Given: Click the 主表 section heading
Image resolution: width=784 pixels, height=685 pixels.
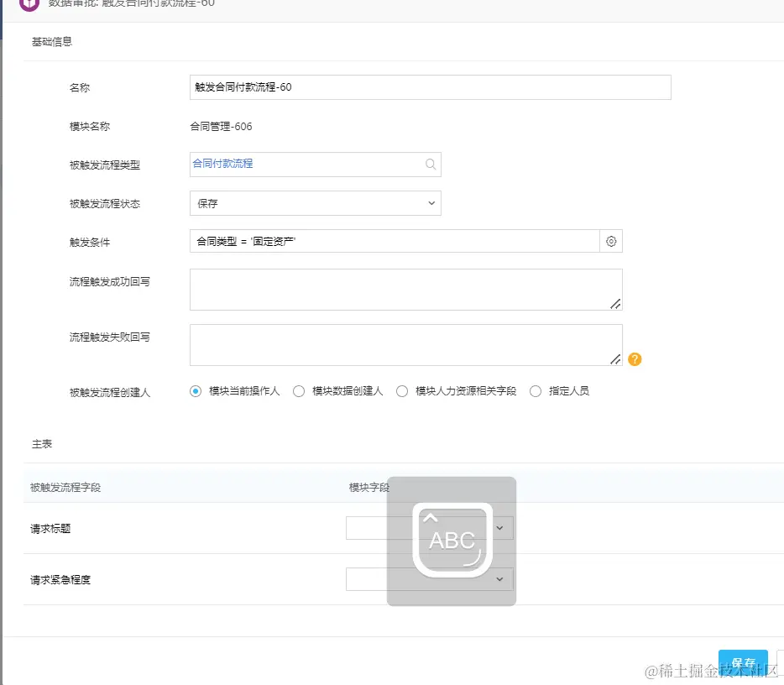Looking at the screenshot, I should 42,444.
